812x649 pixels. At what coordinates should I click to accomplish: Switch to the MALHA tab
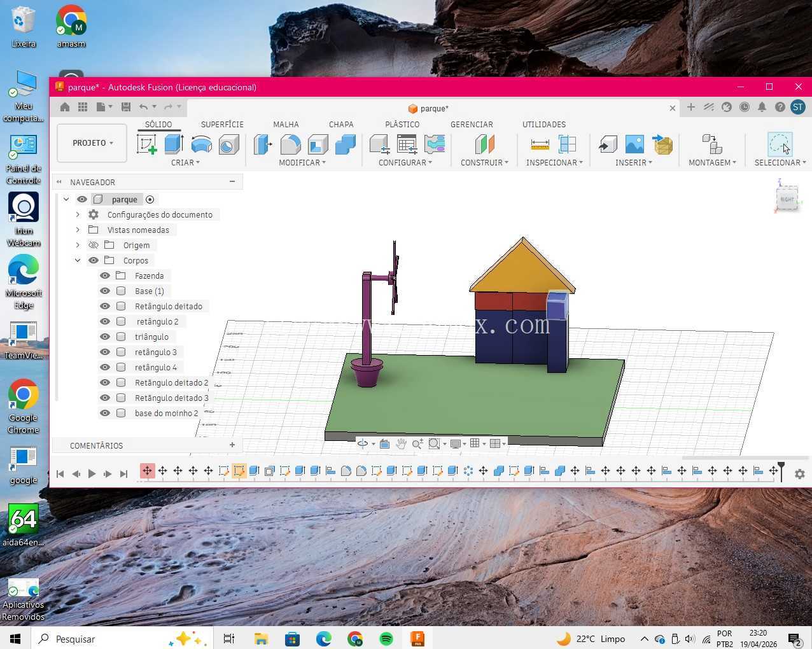click(x=286, y=124)
